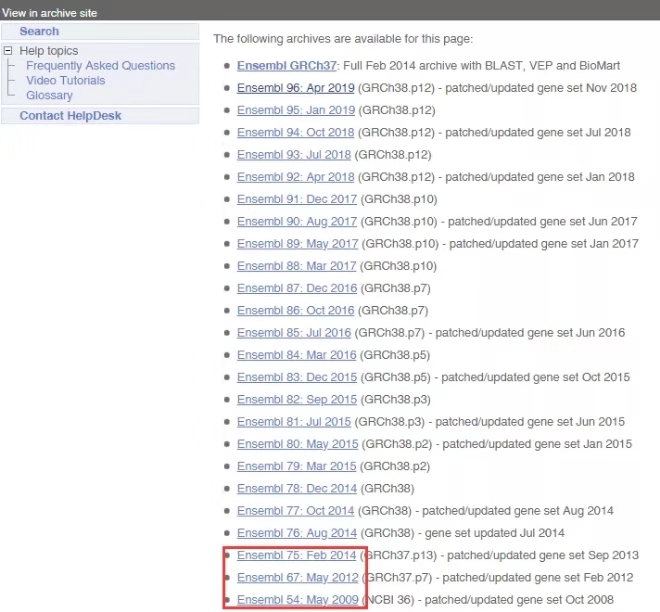Open Ensembl 54: May 2009 archive
The width and height of the screenshot is (660, 612).
tap(298, 600)
